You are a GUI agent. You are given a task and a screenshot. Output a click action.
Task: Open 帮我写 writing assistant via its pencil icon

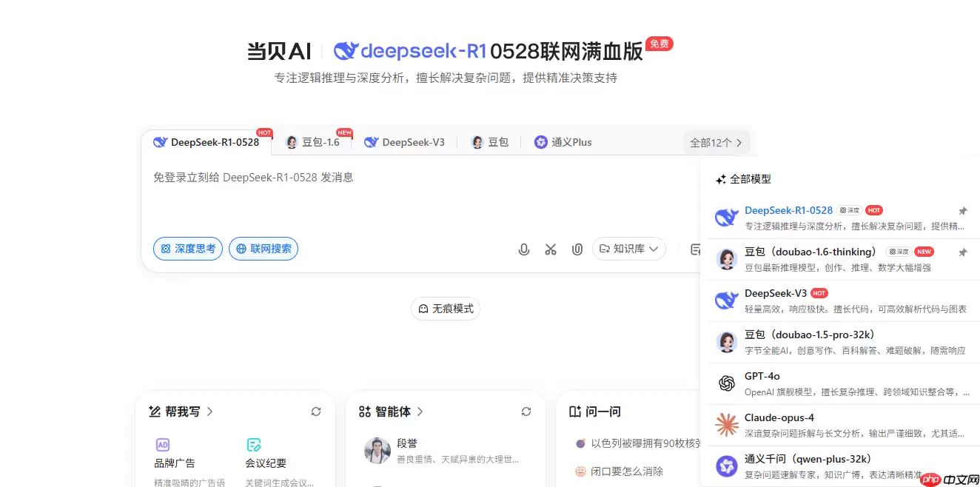pos(154,412)
